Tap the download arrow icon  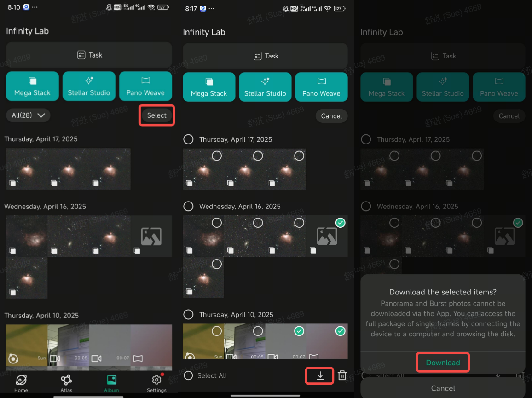(320, 375)
